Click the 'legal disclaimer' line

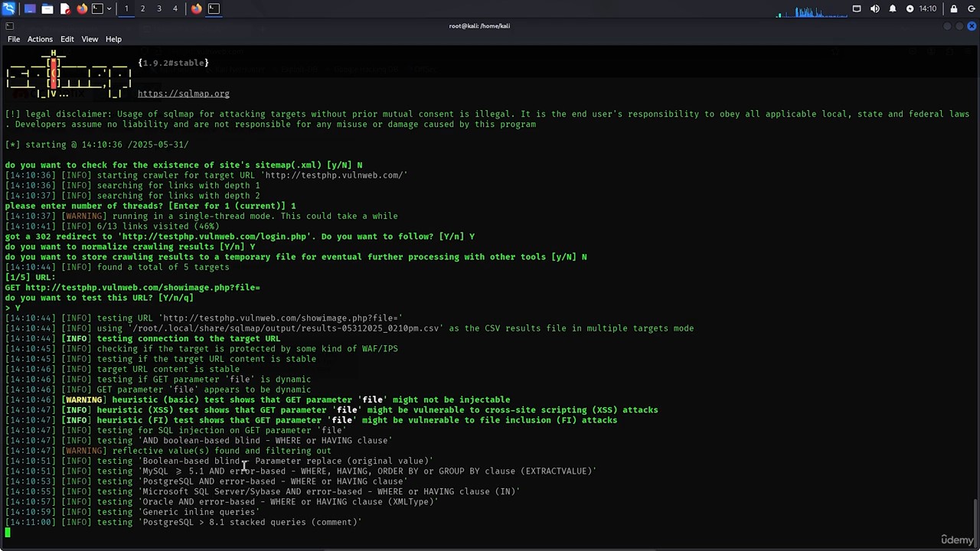[x=487, y=119]
